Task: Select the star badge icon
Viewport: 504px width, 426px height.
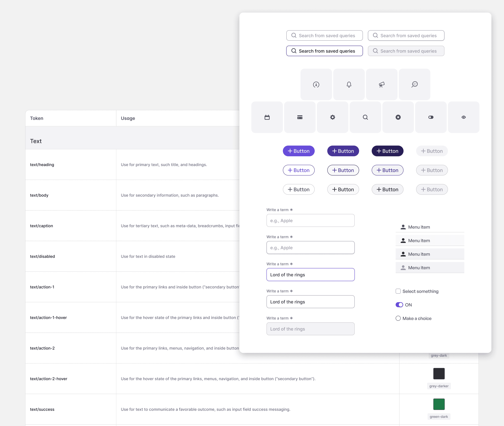Action: click(x=398, y=117)
